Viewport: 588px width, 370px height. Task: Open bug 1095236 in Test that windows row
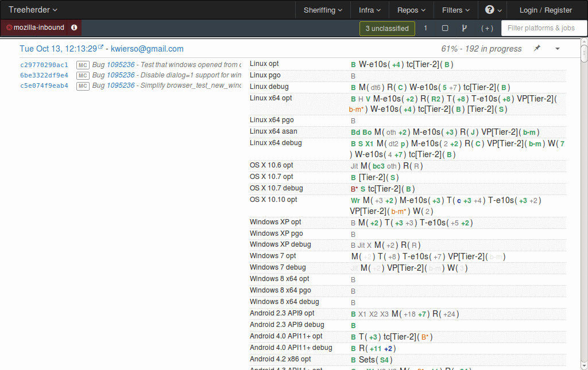121,65
